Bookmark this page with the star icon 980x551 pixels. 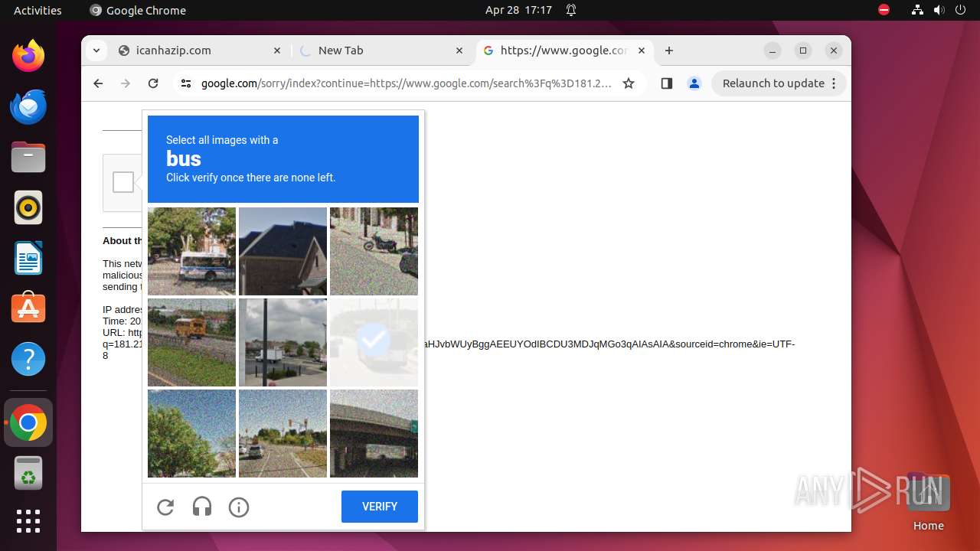pyautogui.click(x=629, y=83)
